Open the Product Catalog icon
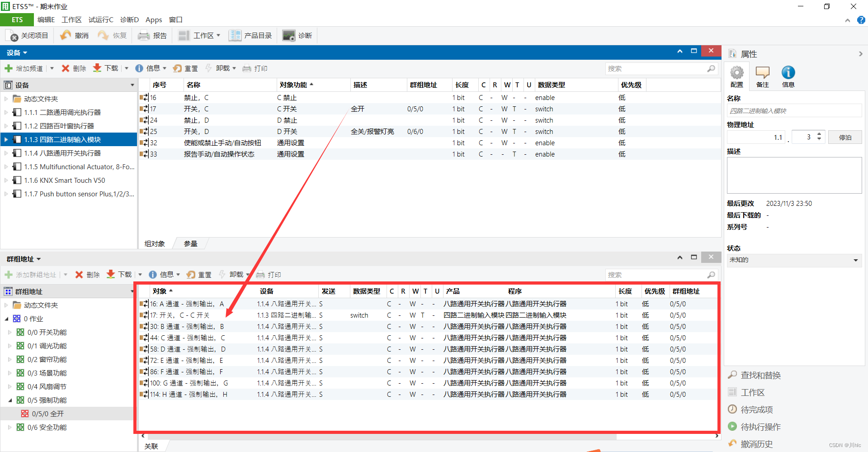The image size is (868, 452). click(235, 36)
